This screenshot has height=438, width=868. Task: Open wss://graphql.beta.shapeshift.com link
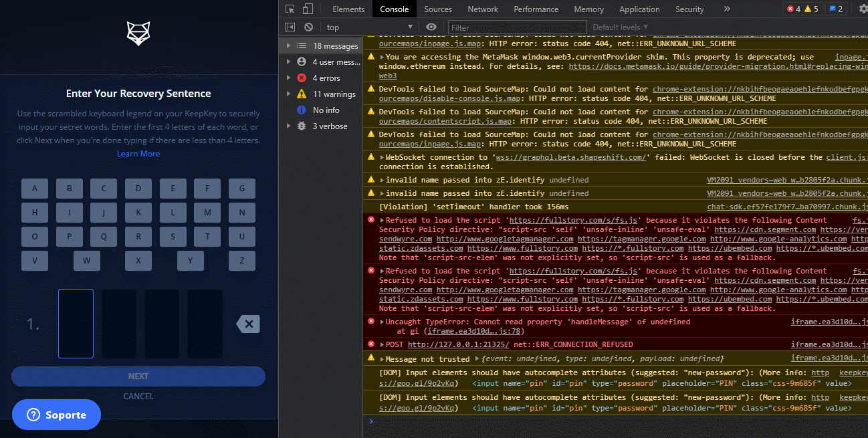click(x=572, y=157)
